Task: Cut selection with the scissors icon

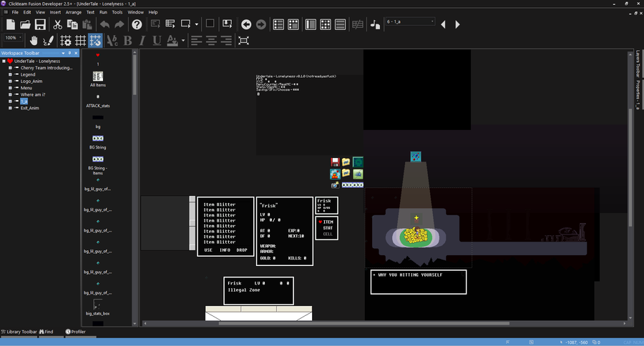Action: [57, 24]
